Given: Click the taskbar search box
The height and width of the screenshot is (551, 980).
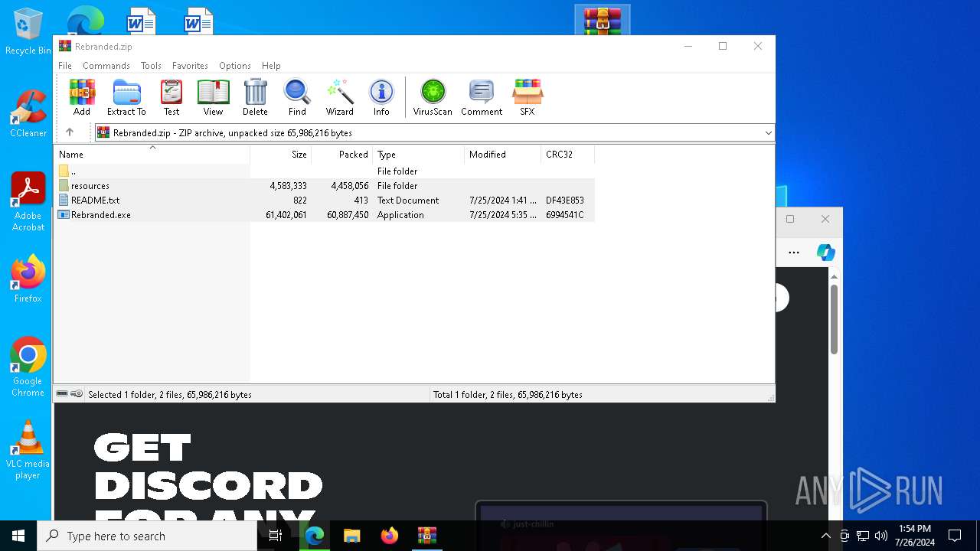Looking at the screenshot, I should point(147,536).
